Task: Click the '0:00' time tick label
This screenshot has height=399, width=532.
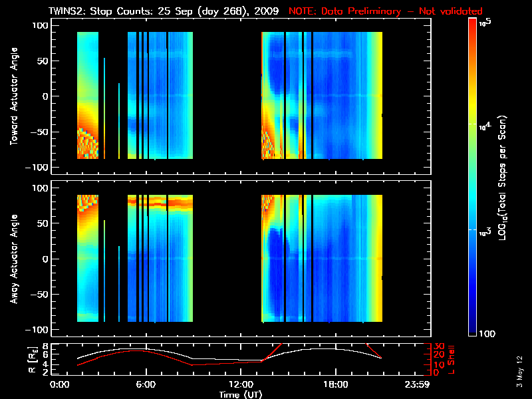Action: click(x=59, y=384)
